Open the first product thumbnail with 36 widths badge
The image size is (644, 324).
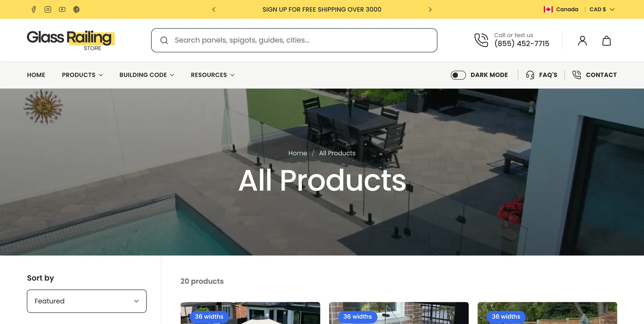[x=250, y=313]
